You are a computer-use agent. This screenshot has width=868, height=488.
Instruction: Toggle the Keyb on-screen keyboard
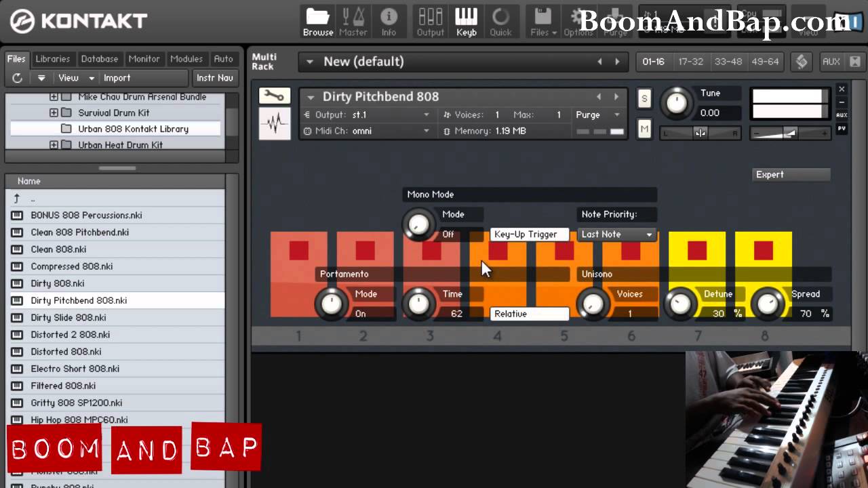(x=466, y=22)
